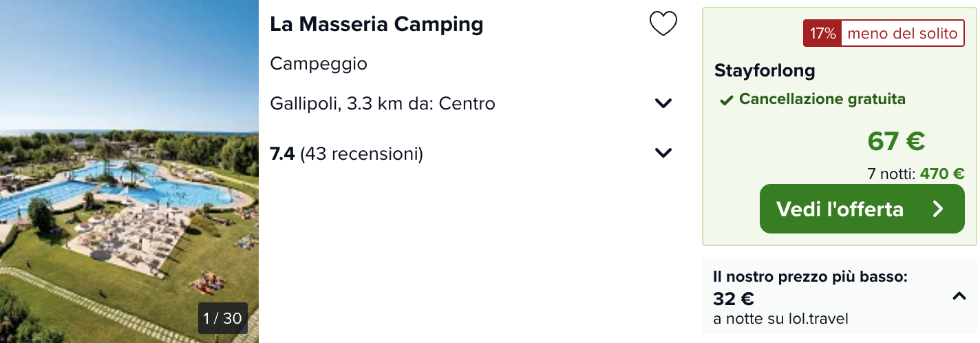980x343 pixels.
Task: Click the meno del solito label
Action: coord(902,34)
